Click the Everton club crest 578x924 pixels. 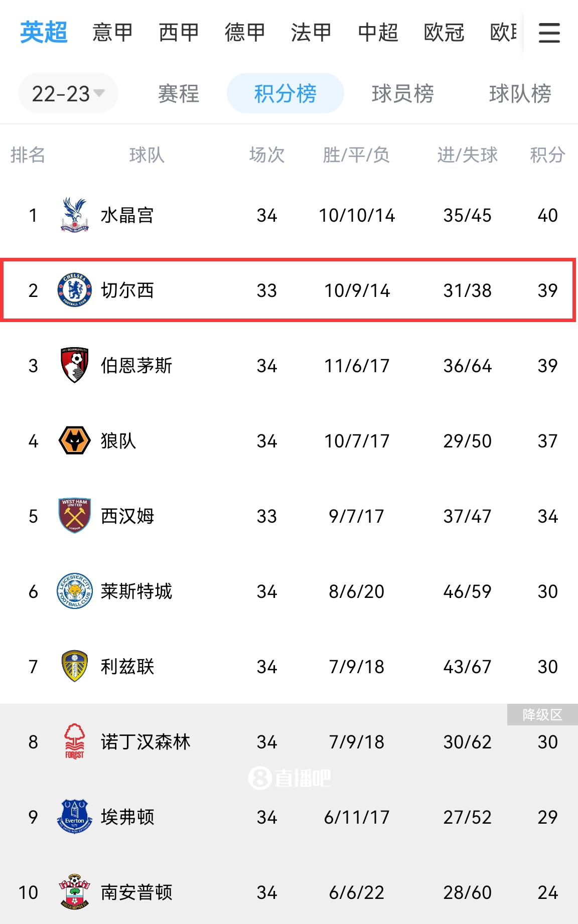tap(72, 818)
